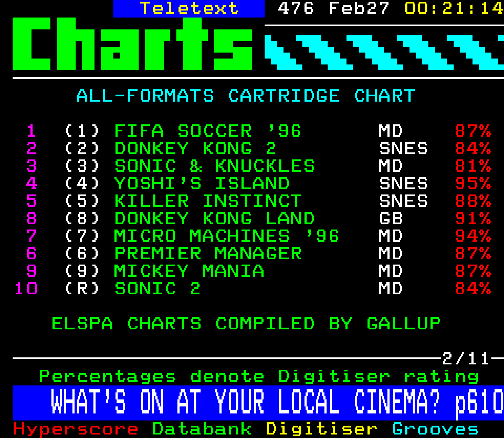The height and width of the screenshot is (438, 504).
Task: Click the 94% rating for Micro Machines
Action: pyautogui.click(x=473, y=236)
